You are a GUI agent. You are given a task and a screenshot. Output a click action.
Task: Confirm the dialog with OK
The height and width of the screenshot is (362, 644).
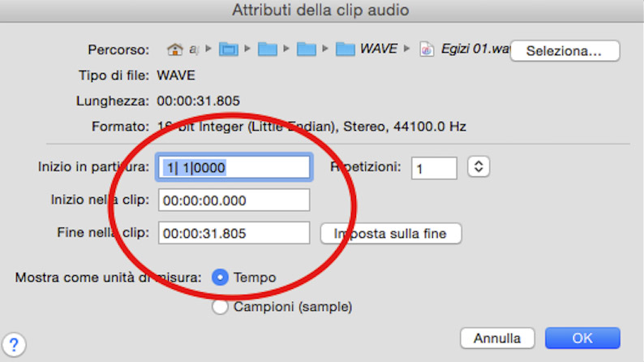tap(582, 338)
